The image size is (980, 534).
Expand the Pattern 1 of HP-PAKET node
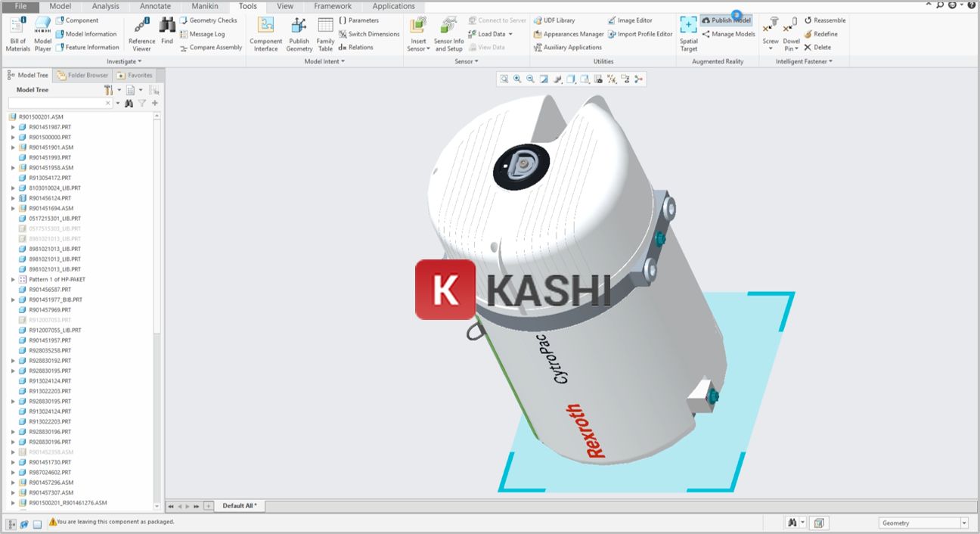[x=13, y=280]
